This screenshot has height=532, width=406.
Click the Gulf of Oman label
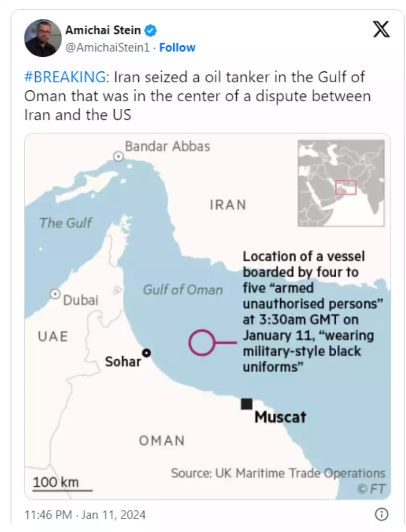[182, 290]
